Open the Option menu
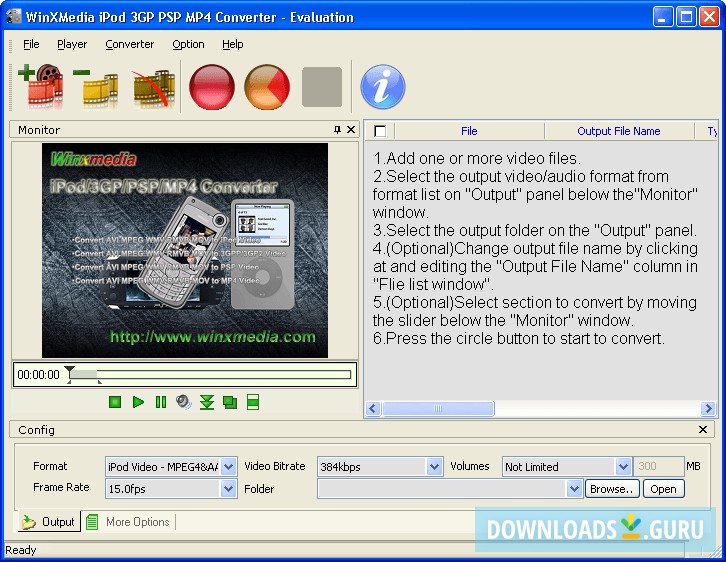This screenshot has width=726, height=562. [188, 44]
